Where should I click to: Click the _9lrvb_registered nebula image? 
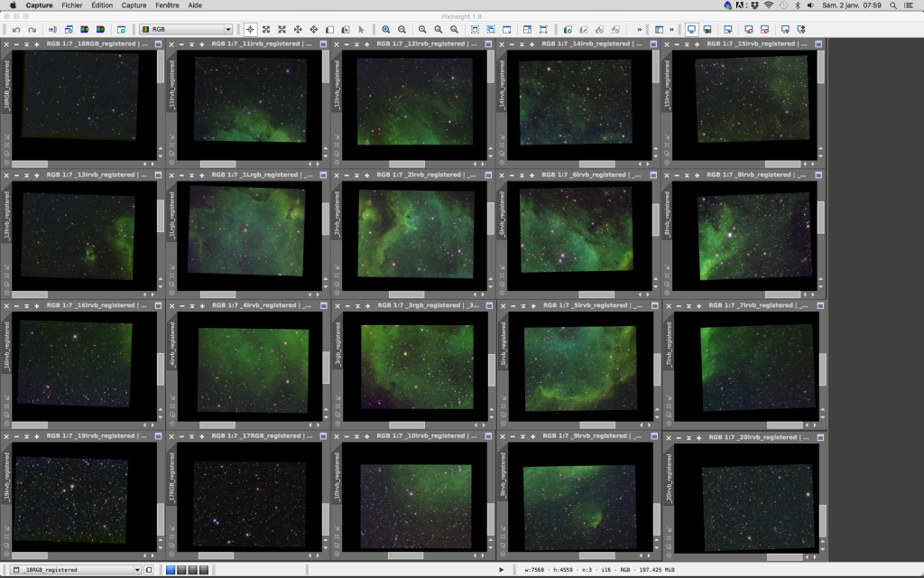(x=580, y=508)
